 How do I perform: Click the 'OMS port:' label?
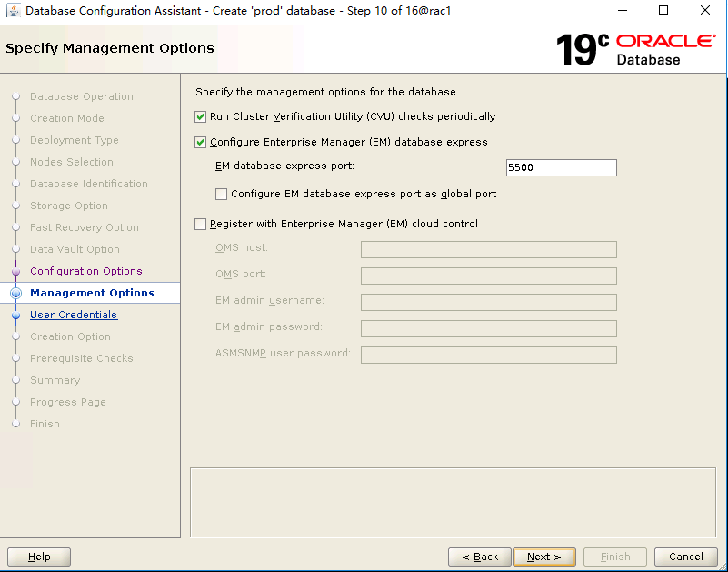[241, 274]
